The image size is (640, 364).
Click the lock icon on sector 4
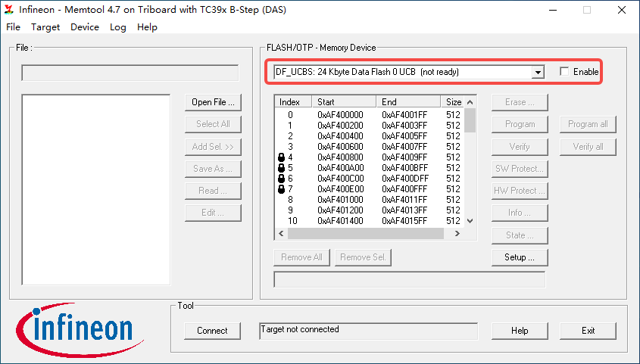tap(281, 157)
